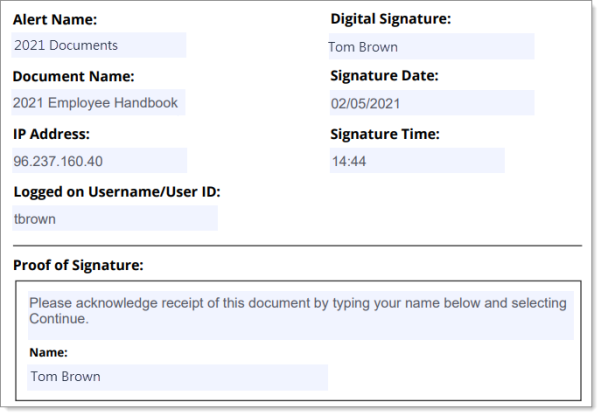
Task: Click the Alert Name field showing 2021 Documents
Action: click(x=99, y=45)
